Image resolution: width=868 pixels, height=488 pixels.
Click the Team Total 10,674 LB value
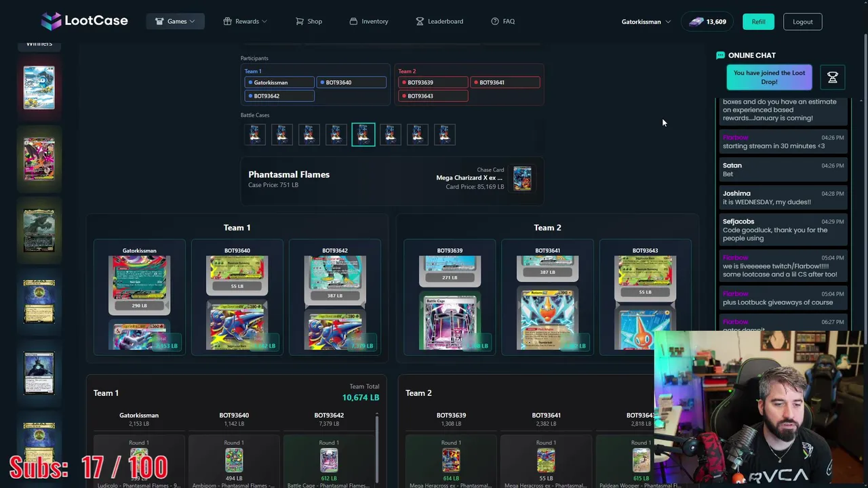[x=361, y=397]
